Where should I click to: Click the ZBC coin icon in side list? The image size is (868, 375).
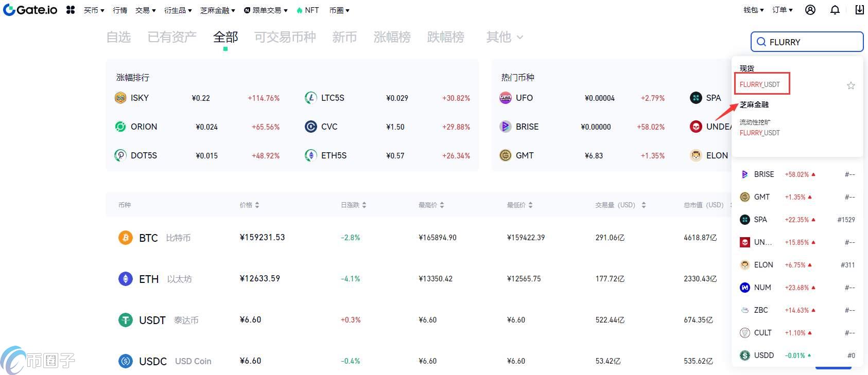tap(745, 310)
